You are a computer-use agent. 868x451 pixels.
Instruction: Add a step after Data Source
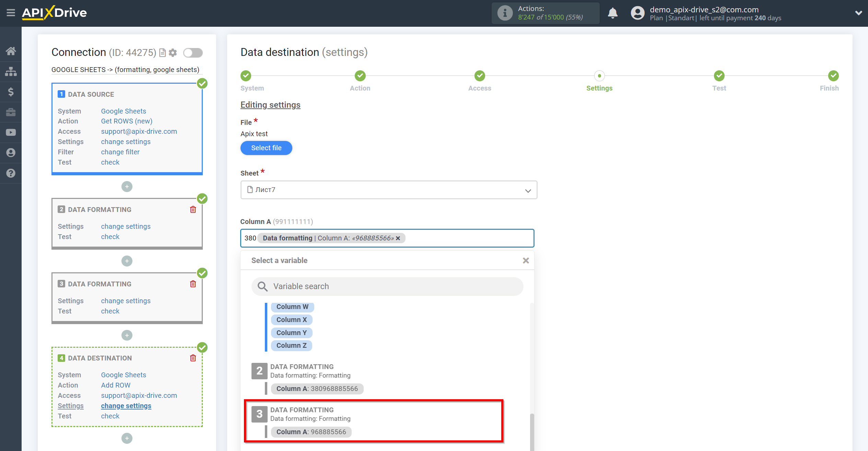(127, 187)
